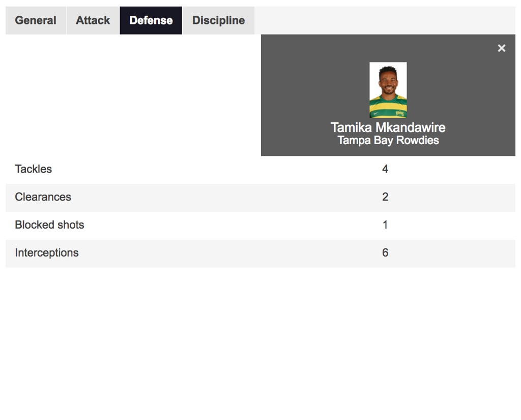
Task: Click the Tamika Mkandawire player name
Action: [388, 127]
